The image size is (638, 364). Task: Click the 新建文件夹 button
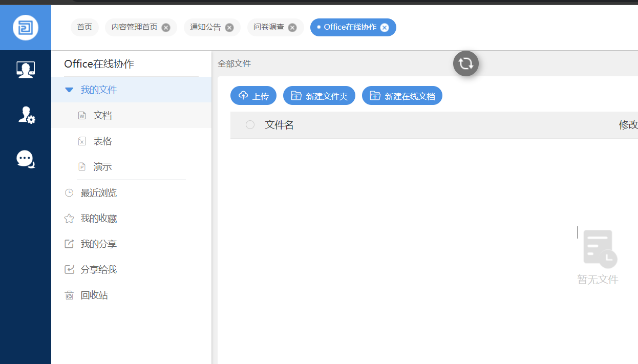(x=319, y=96)
